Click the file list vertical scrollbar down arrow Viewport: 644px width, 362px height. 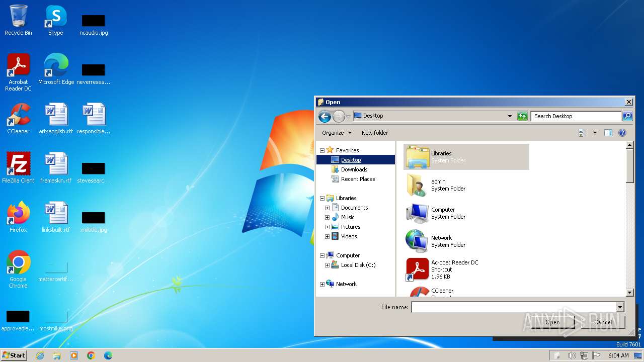(629, 293)
